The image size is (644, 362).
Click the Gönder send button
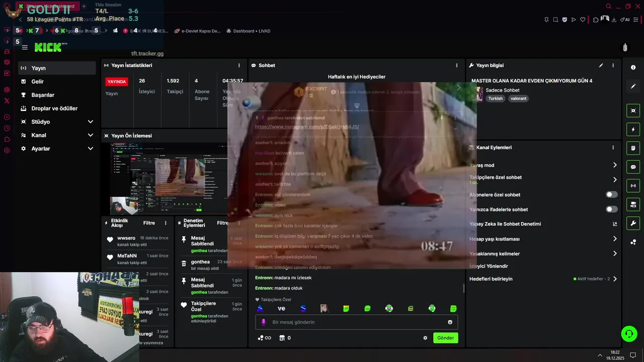445,338
